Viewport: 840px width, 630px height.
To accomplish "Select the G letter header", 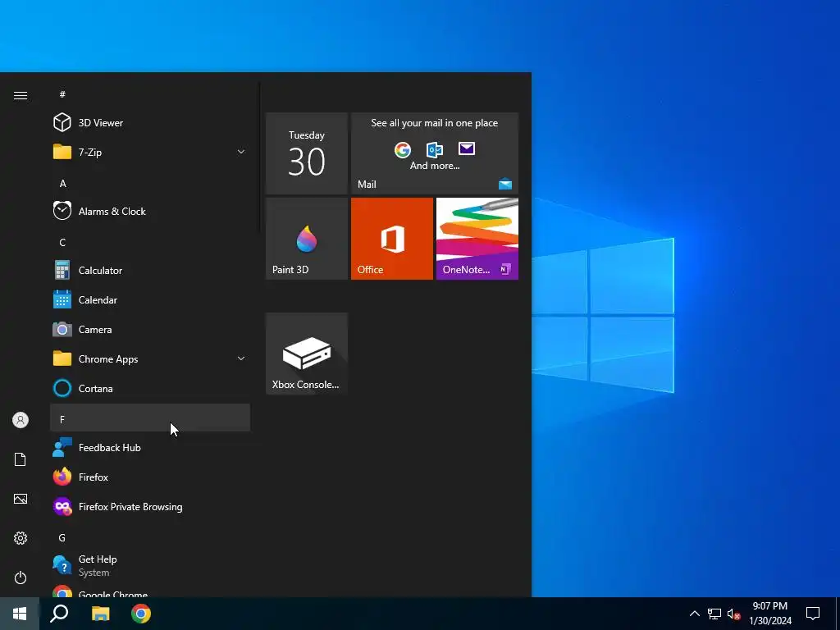I will coord(150,537).
